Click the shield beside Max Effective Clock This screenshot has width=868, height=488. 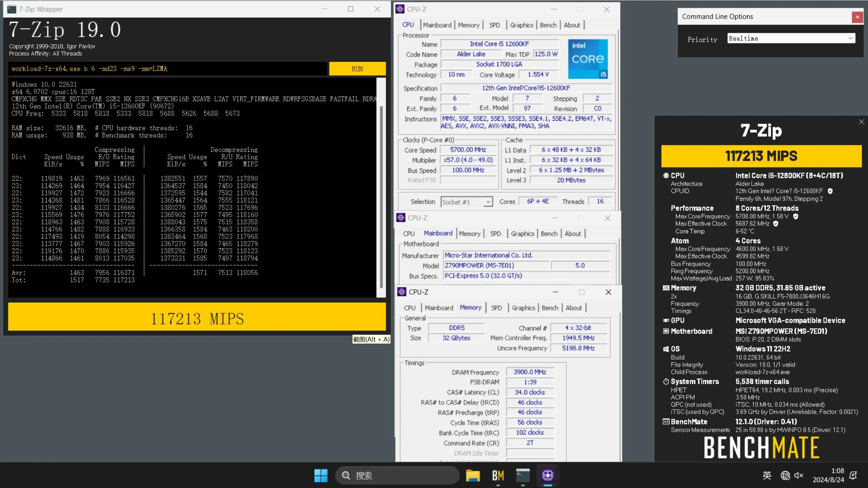click(x=776, y=224)
